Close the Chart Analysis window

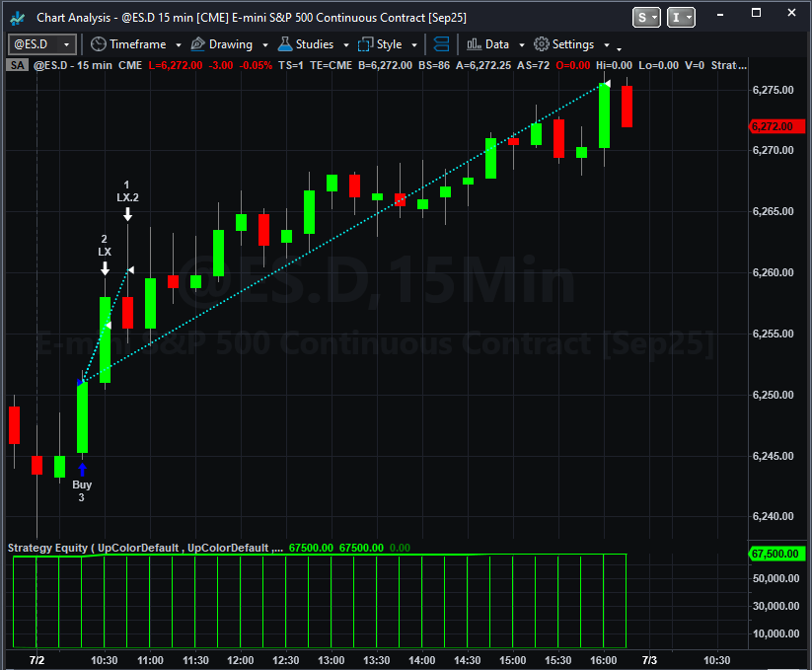[791, 13]
